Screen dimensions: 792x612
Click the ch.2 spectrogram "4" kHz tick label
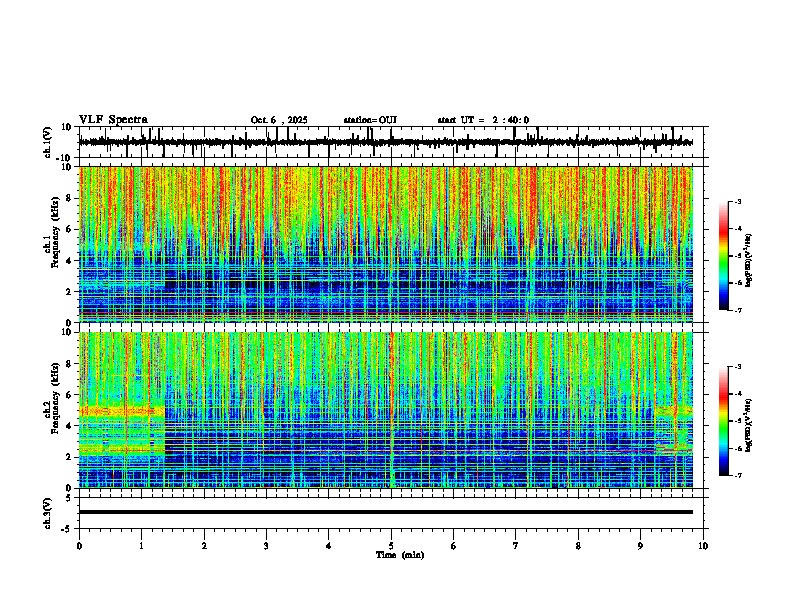pyautogui.click(x=69, y=426)
